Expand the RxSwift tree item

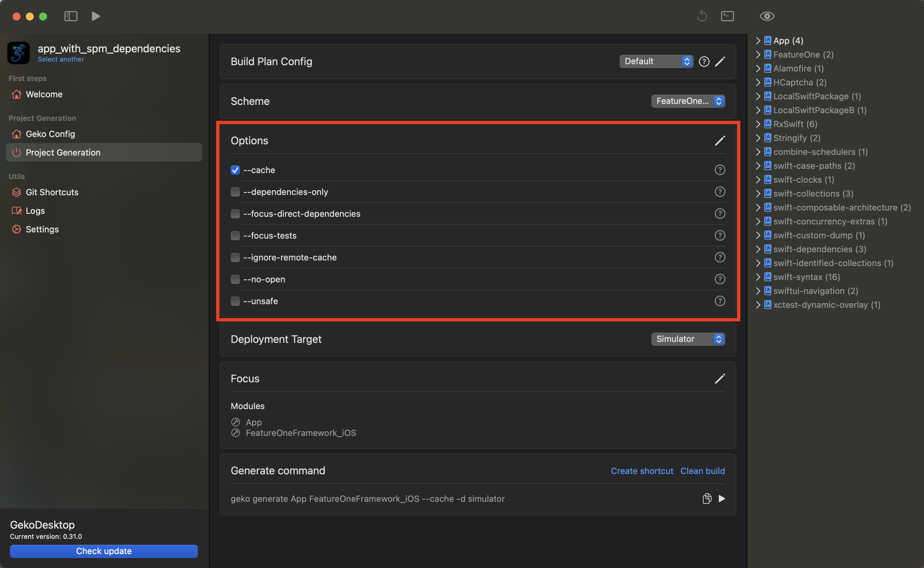(758, 124)
